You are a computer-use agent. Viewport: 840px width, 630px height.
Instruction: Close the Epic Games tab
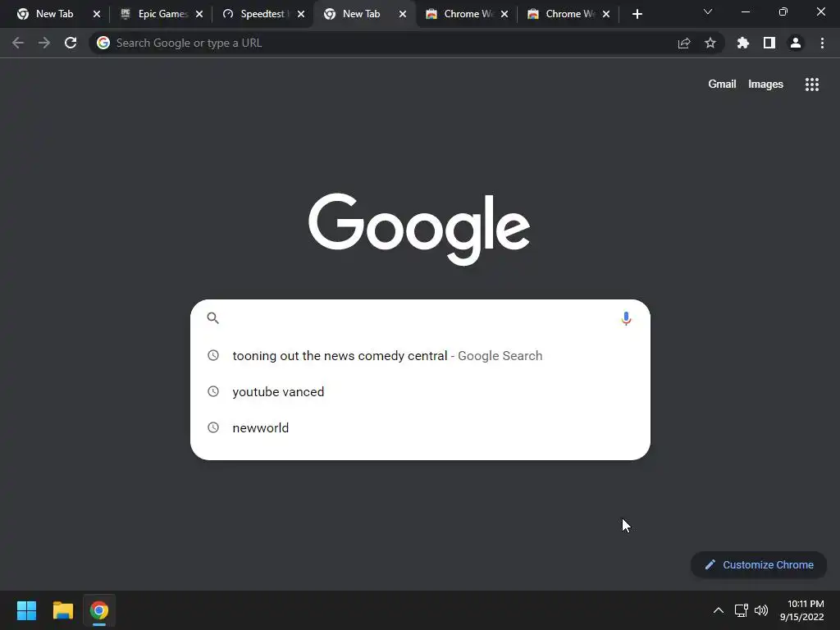[199, 15]
